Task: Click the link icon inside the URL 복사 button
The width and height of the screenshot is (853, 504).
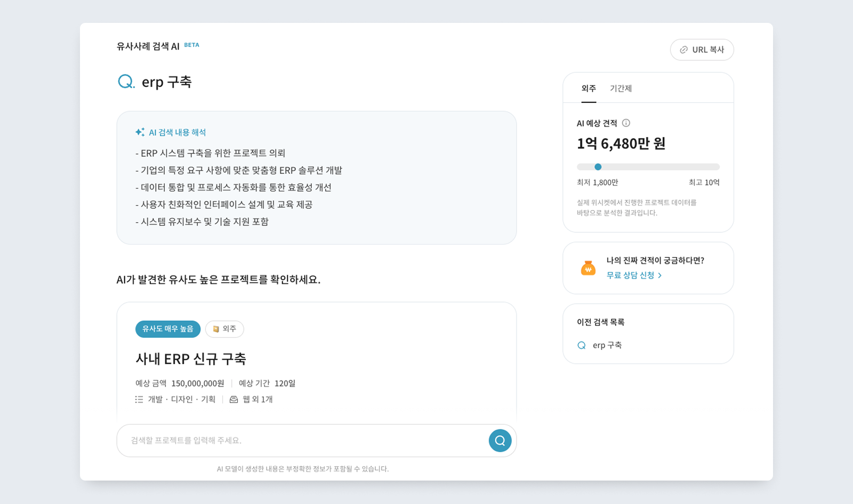Action: point(683,50)
